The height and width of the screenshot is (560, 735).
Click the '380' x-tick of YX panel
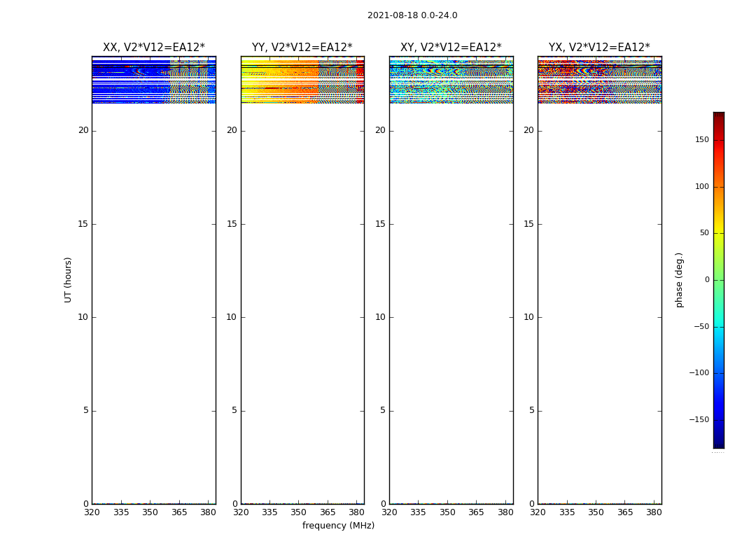654,512
